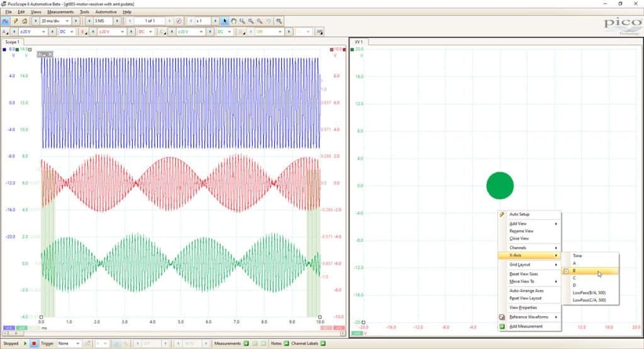The width and height of the screenshot is (644, 349).
Task: Expand the Channels submenu
Action: click(x=530, y=248)
